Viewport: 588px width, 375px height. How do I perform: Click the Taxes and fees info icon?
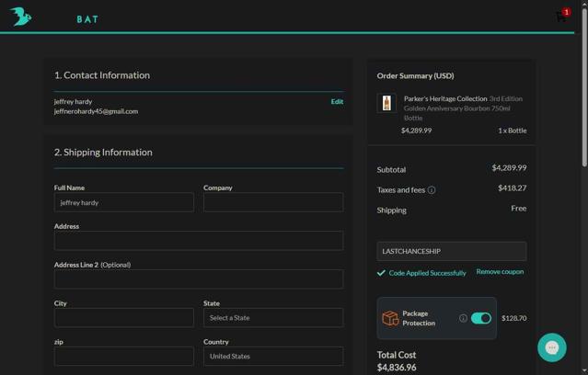tap(432, 190)
